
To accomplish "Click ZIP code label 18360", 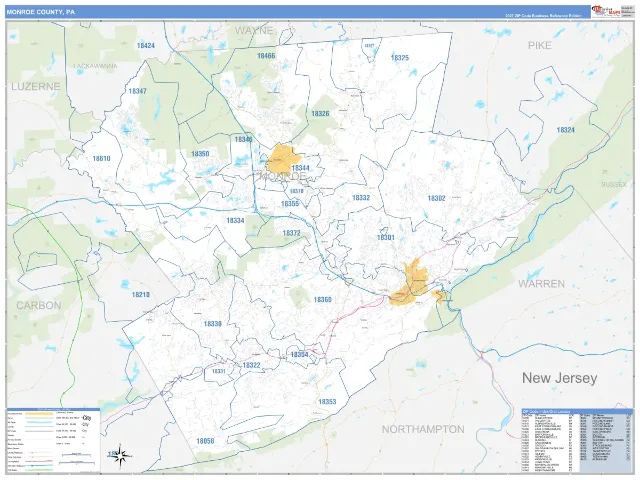I will click(322, 300).
